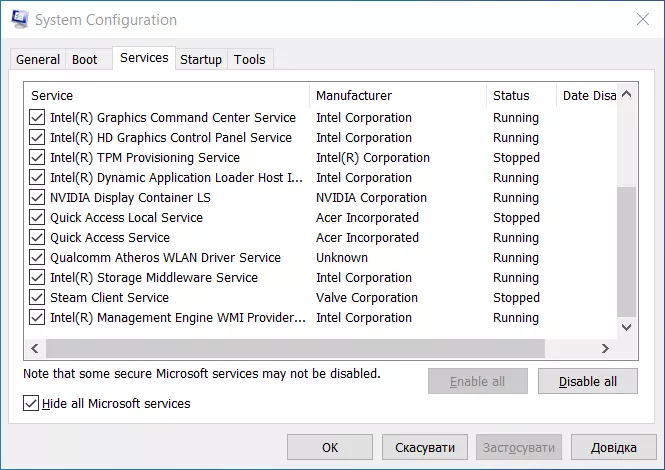This screenshot has height=470, width=665.
Task: Open the Boot tab
Action: pos(85,60)
